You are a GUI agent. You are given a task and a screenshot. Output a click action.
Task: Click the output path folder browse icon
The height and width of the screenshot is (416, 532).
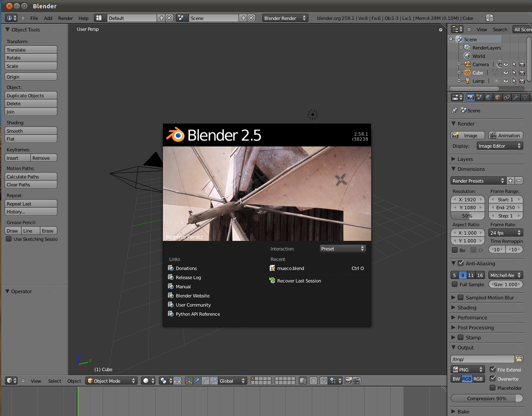coord(519,359)
